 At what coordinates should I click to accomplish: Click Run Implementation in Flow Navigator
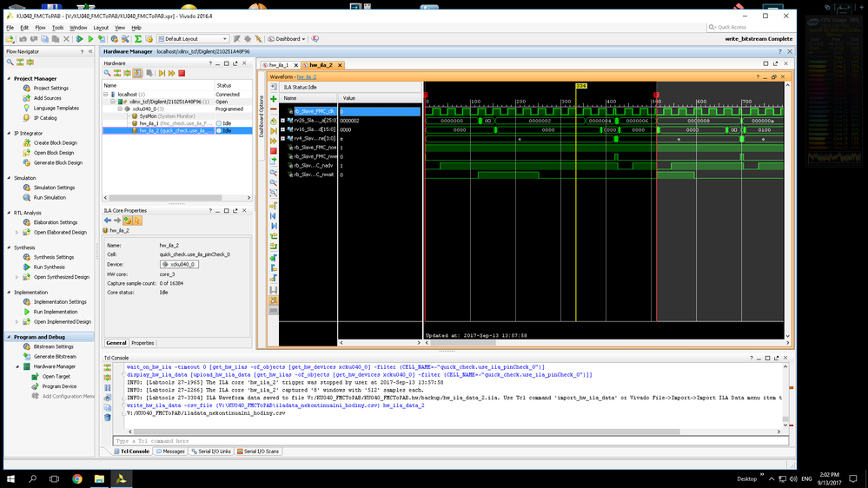tap(56, 312)
